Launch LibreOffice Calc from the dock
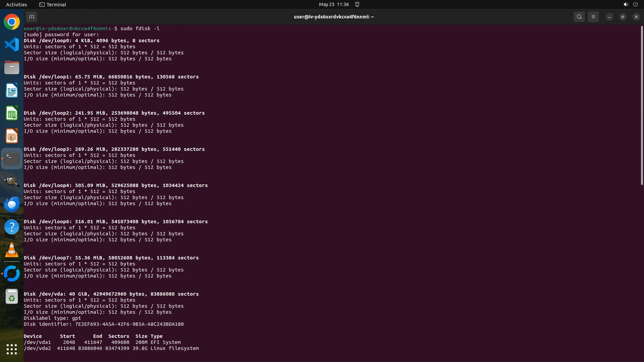 coord(12,113)
